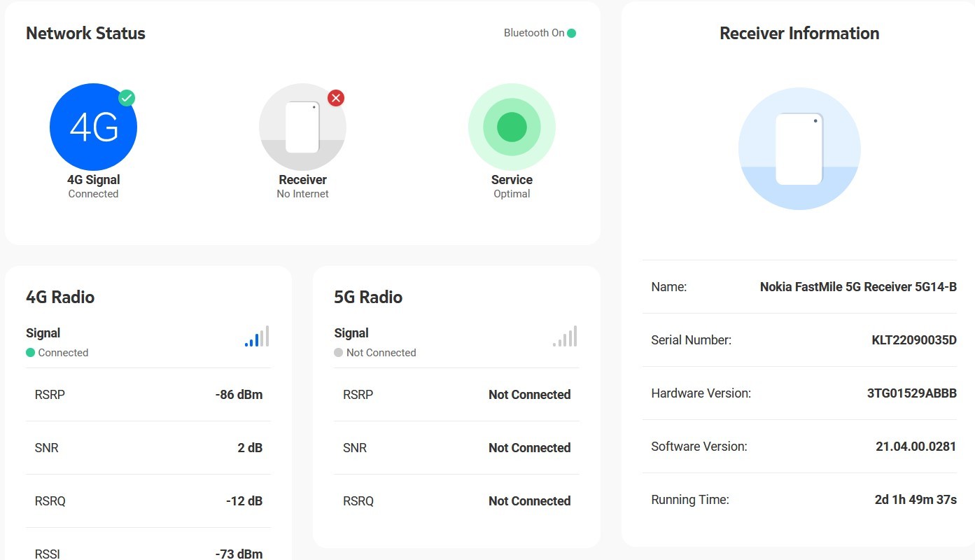Screen dimensions: 975x560
Task: Click the Receiver Information heading
Action: [799, 34]
